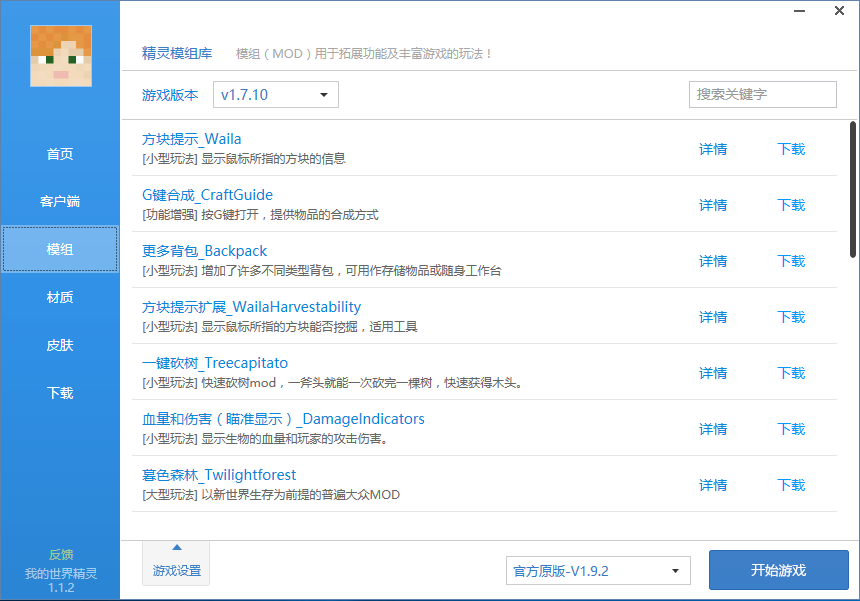This screenshot has height=601, width=860.
Task: Click the 搜索关键字 search box
Action: [x=762, y=94]
